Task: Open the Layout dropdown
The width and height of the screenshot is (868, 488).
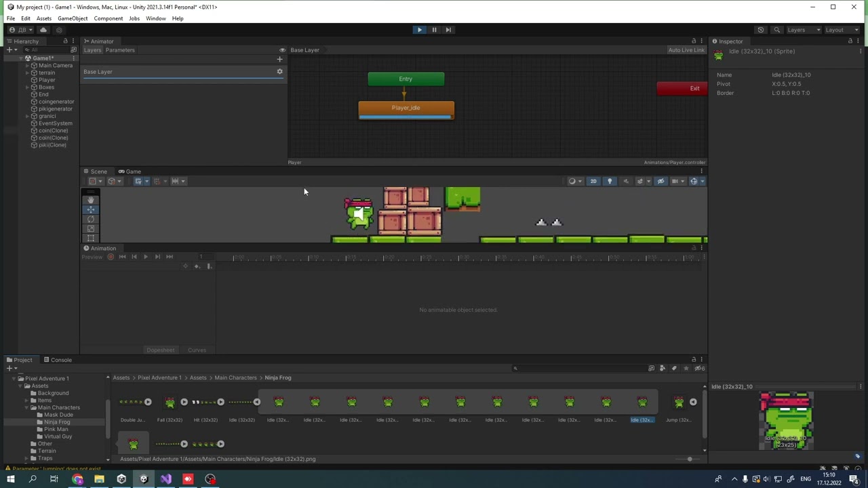Action: (x=842, y=30)
